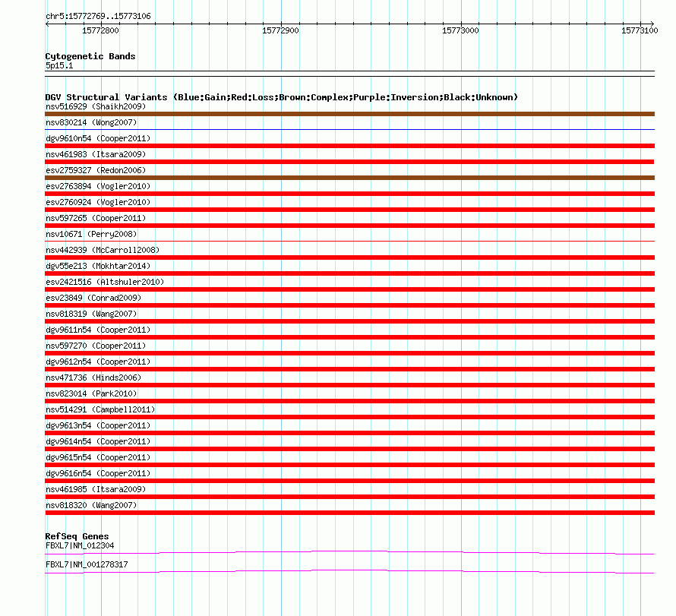
Task: Open variant dgv9615n54 (Cooper2011) label
Action: [98, 457]
